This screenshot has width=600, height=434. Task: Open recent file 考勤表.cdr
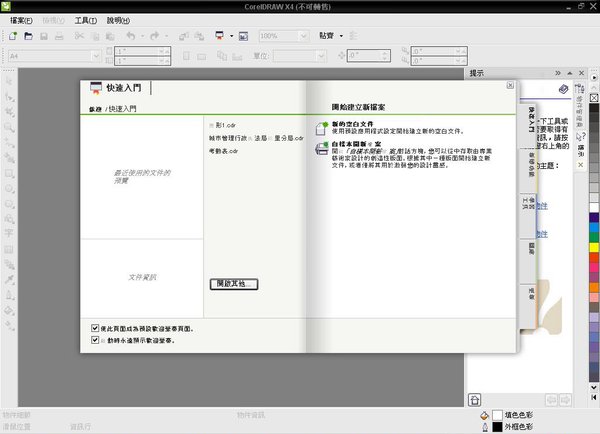223,151
